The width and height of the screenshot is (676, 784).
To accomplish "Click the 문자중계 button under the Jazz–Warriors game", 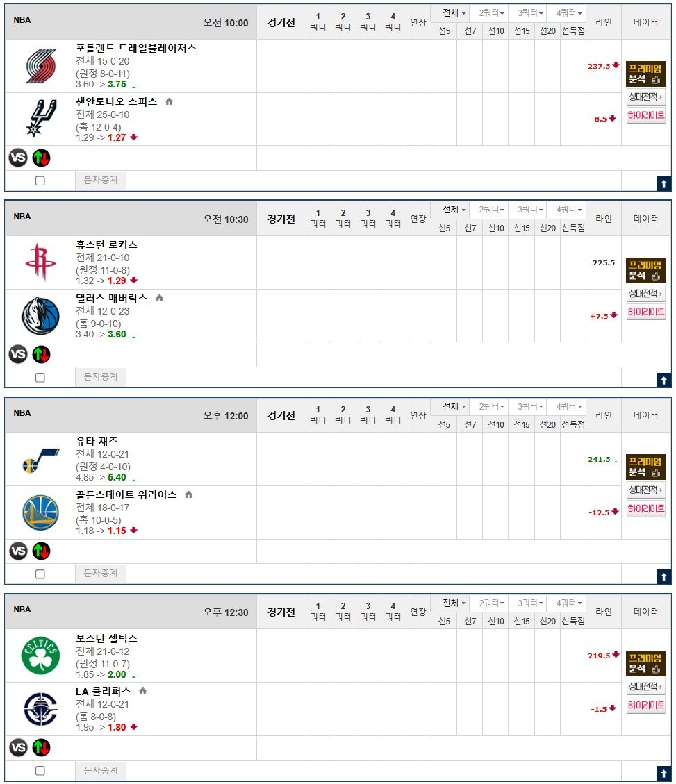I will (x=101, y=573).
